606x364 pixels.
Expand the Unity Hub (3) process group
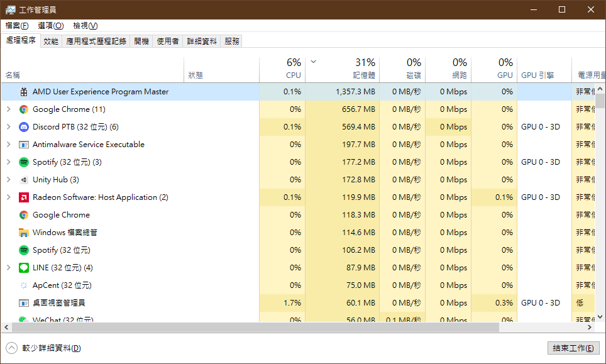pos(8,180)
